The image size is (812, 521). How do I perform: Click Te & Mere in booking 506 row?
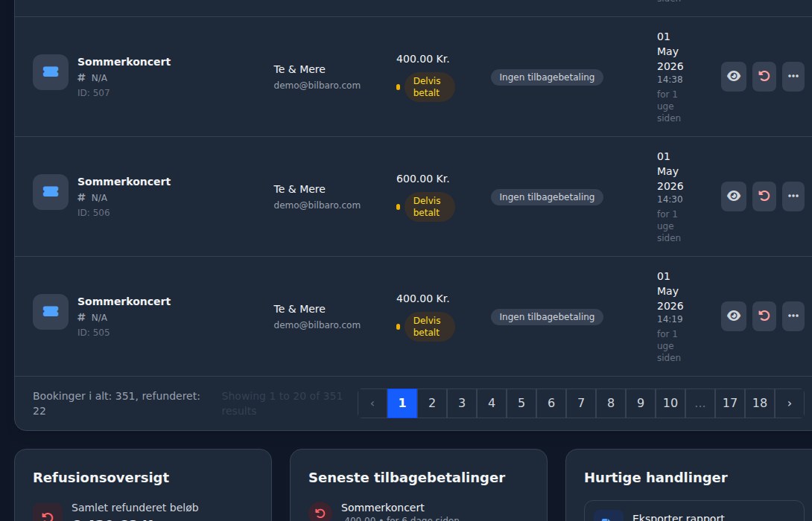point(299,189)
